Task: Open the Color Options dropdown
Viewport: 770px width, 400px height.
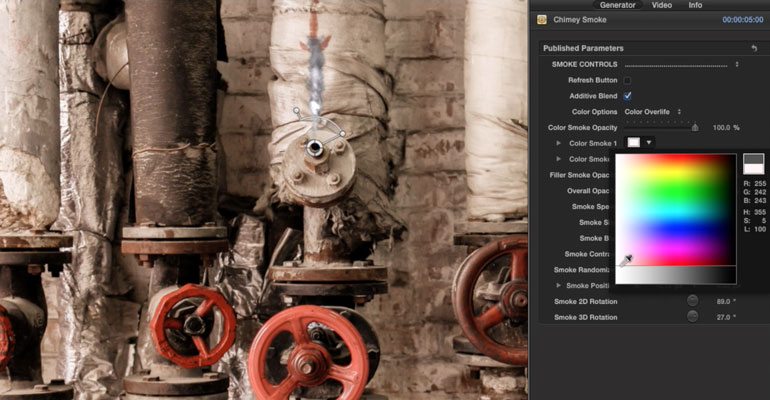Action: coord(653,112)
